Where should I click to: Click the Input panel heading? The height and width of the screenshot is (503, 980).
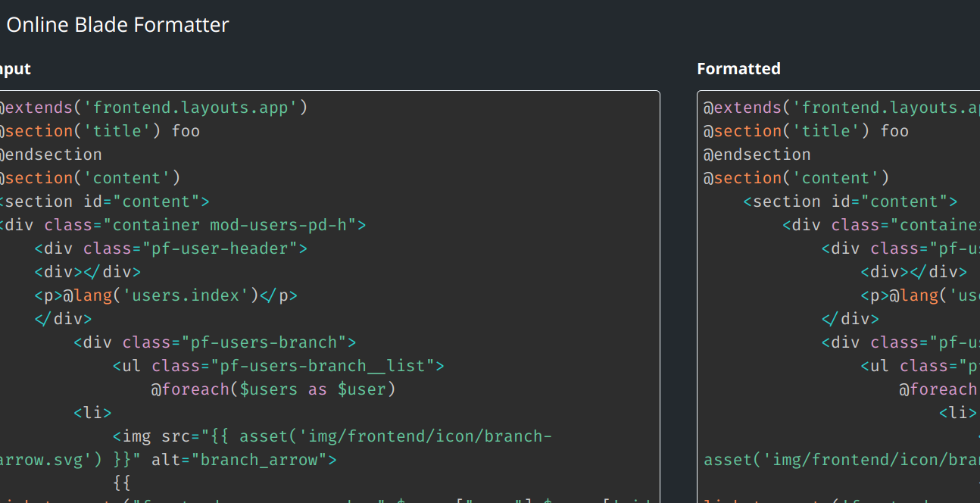15,69
